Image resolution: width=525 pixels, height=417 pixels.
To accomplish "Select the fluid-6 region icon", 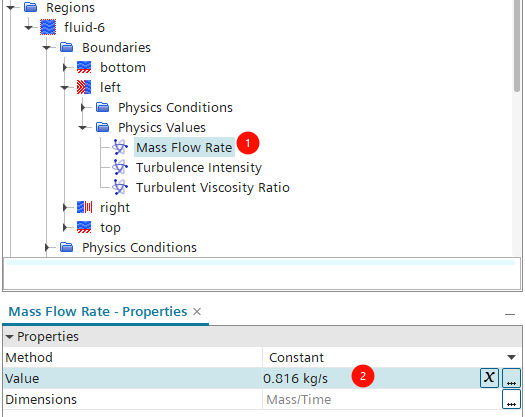I will [48, 27].
